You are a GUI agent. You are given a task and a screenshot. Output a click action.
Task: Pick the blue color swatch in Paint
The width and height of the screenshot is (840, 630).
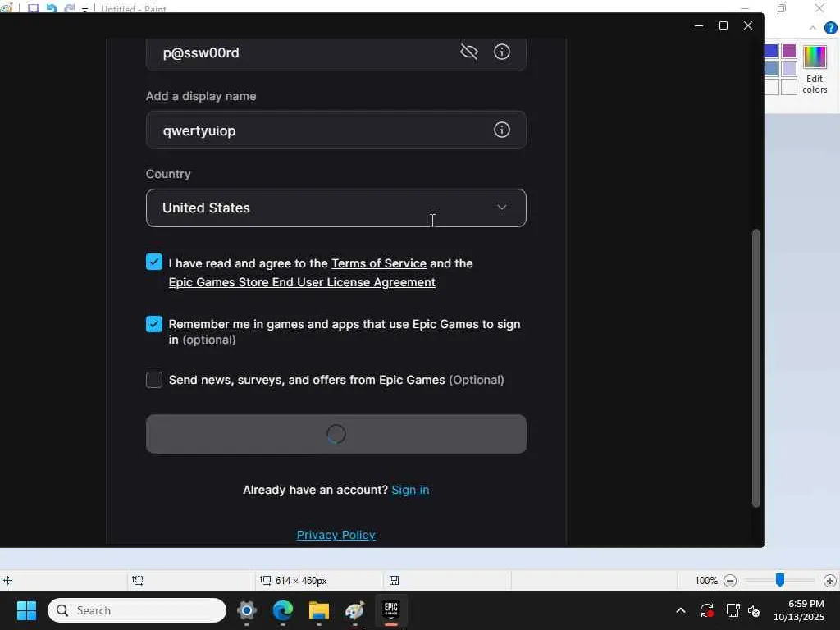coord(771,51)
